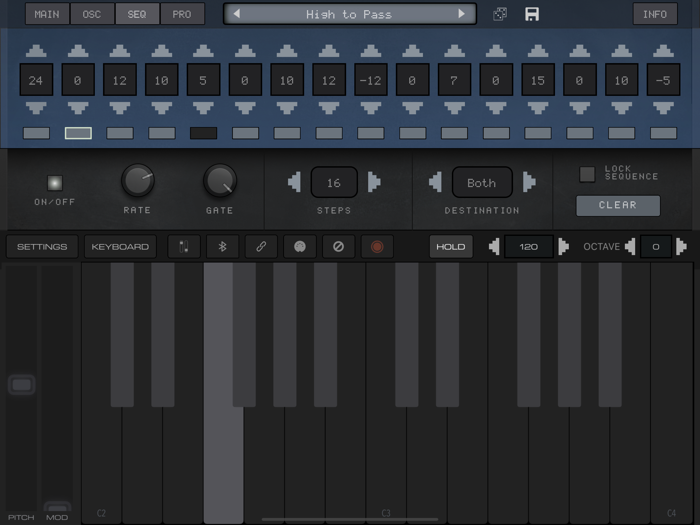Open the preset name High to Pass

pyautogui.click(x=349, y=14)
